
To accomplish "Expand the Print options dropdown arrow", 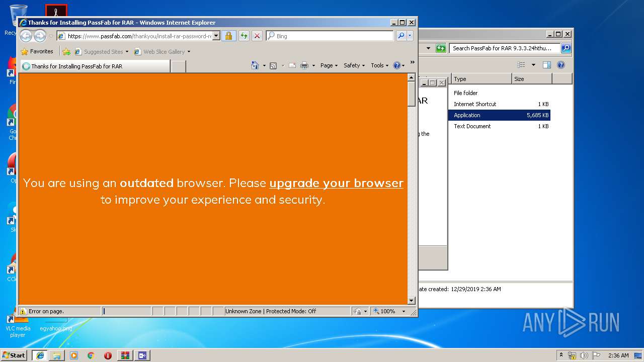I will tap(313, 65).
